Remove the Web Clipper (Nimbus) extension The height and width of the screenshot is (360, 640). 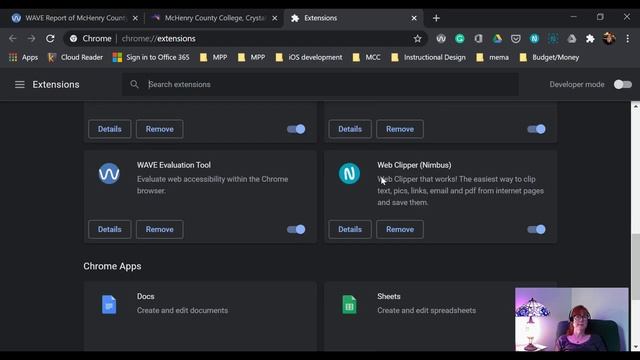click(400, 229)
